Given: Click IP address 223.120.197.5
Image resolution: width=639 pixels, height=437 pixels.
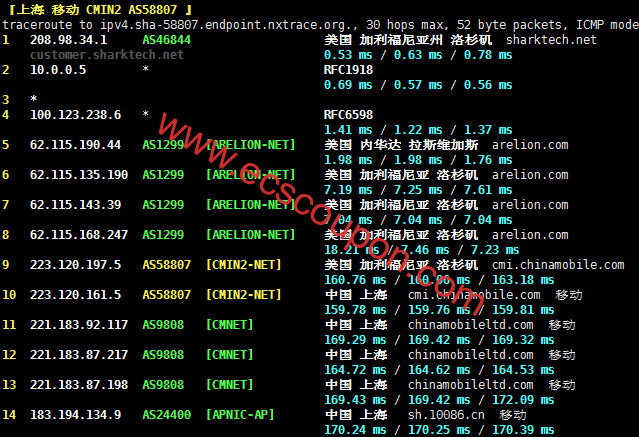Looking at the screenshot, I should (75, 265).
